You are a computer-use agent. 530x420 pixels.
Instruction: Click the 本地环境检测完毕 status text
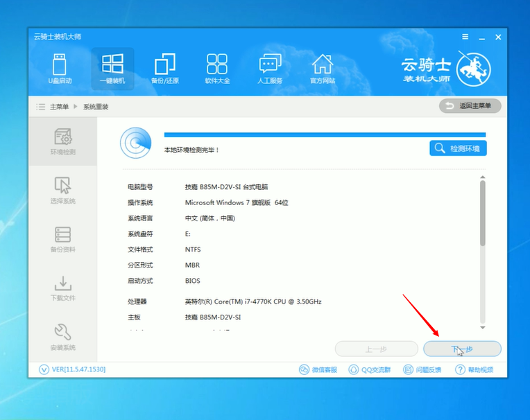coord(191,150)
